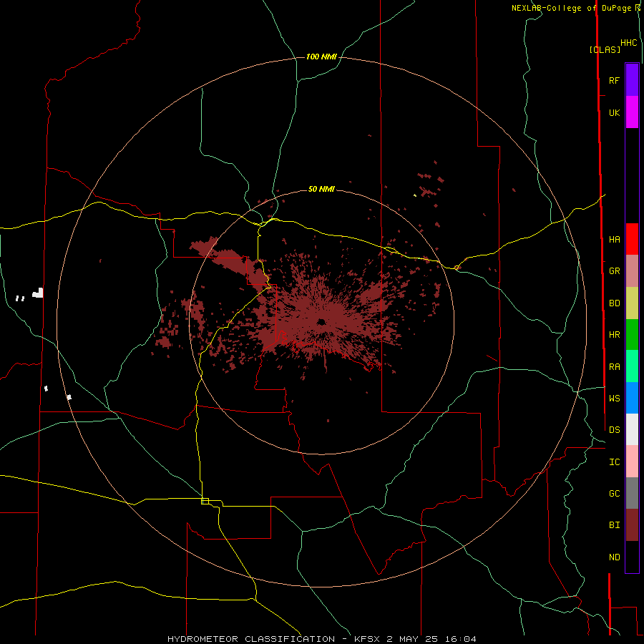644x644 pixels.
Task: Click the WS blue legend swatch
Action: click(x=632, y=398)
